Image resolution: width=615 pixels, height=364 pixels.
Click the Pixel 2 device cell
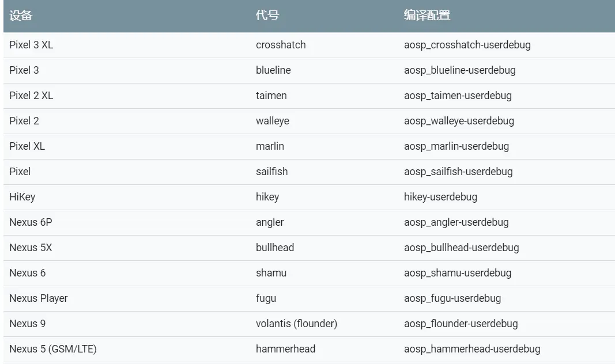[x=24, y=121]
